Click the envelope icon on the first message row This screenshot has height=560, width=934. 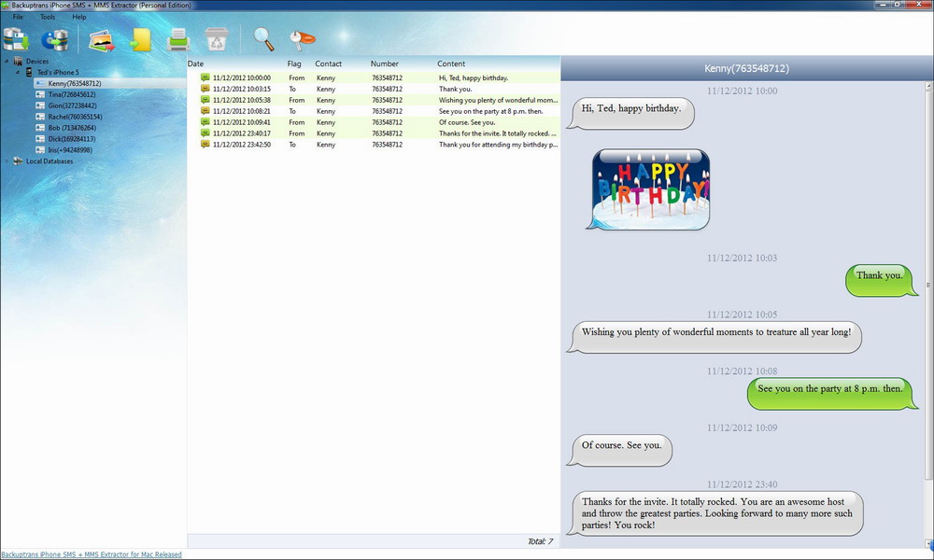click(x=206, y=77)
